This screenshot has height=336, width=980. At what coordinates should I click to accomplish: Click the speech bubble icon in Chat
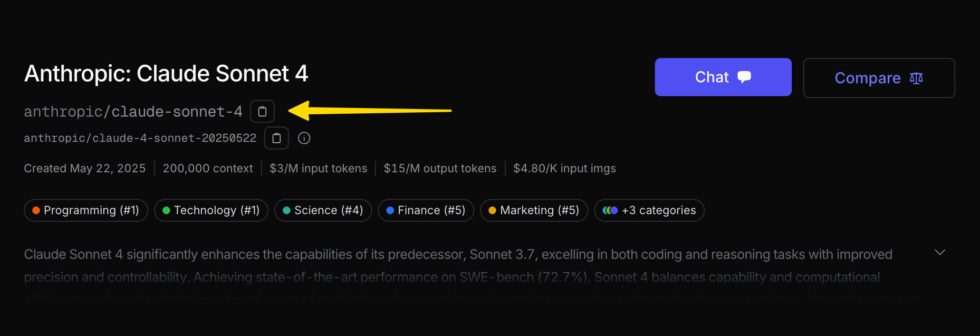pyautogui.click(x=744, y=77)
